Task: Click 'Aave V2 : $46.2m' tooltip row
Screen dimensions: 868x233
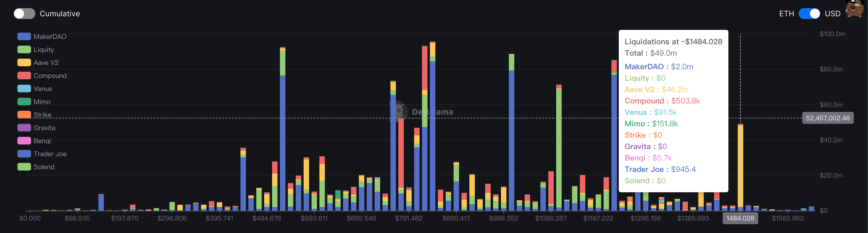Action: [656, 89]
